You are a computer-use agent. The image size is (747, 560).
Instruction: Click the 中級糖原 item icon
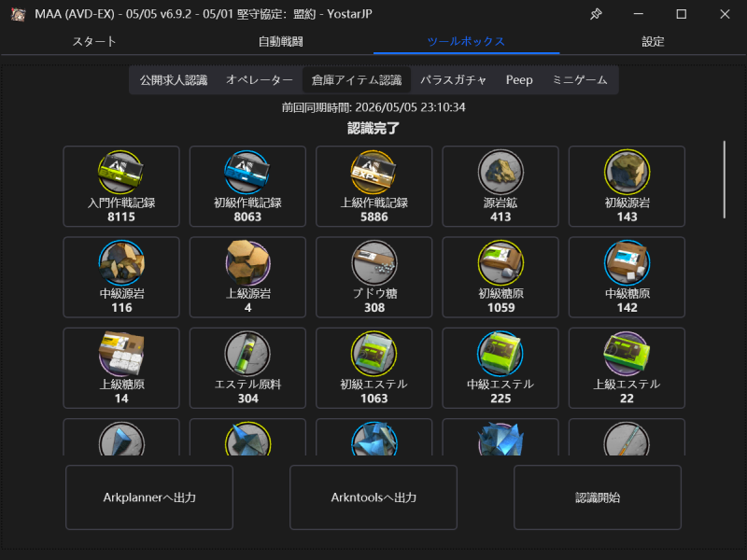627,262
